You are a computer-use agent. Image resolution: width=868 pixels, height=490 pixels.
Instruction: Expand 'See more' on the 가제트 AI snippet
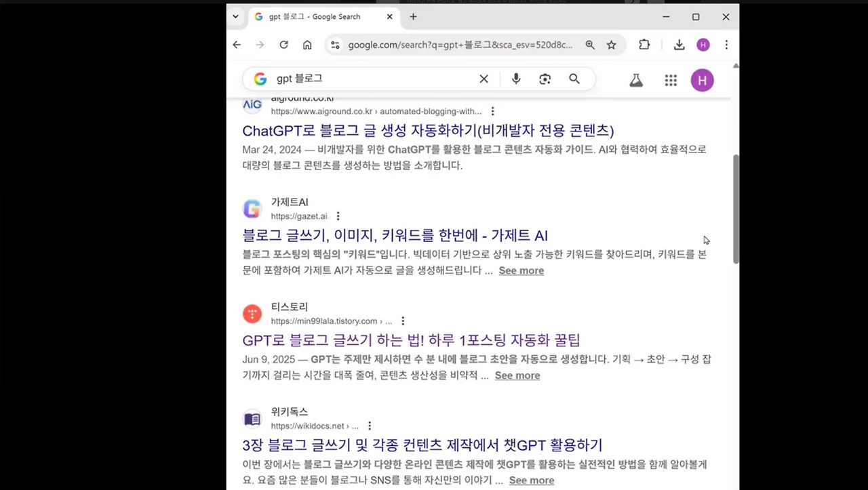[x=521, y=270]
